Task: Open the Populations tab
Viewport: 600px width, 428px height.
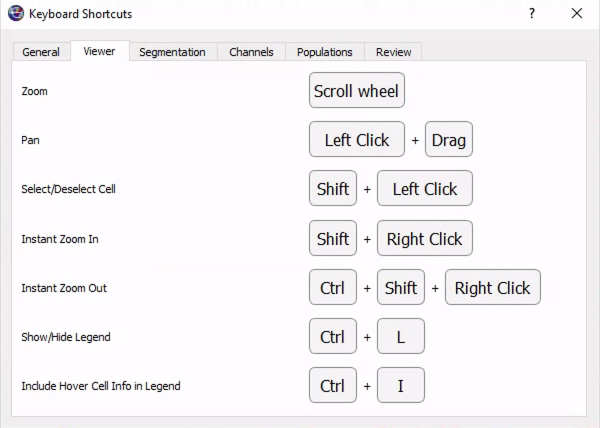Action: tap(325, 52)
